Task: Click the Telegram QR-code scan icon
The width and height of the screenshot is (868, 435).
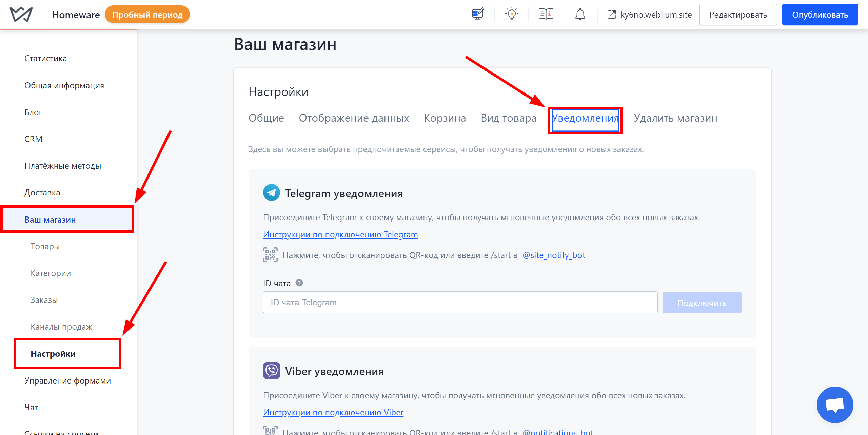Action: point(270,255)
